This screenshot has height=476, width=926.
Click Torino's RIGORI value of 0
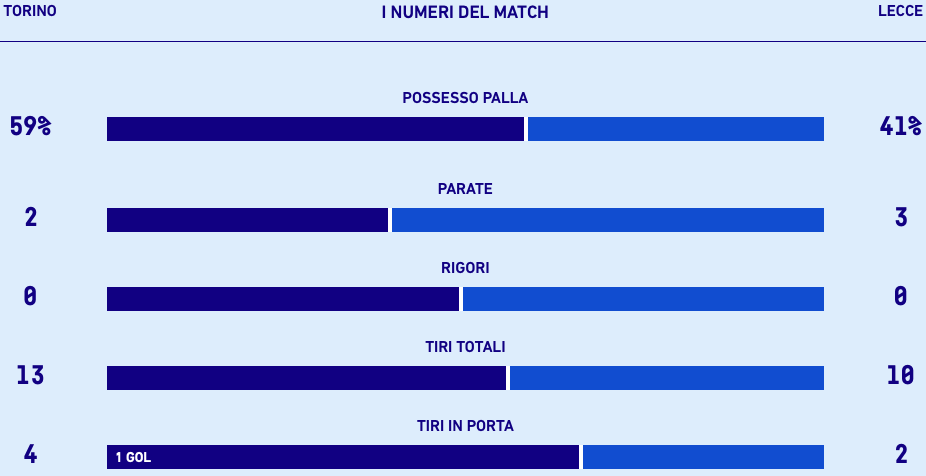pos(30,296)
